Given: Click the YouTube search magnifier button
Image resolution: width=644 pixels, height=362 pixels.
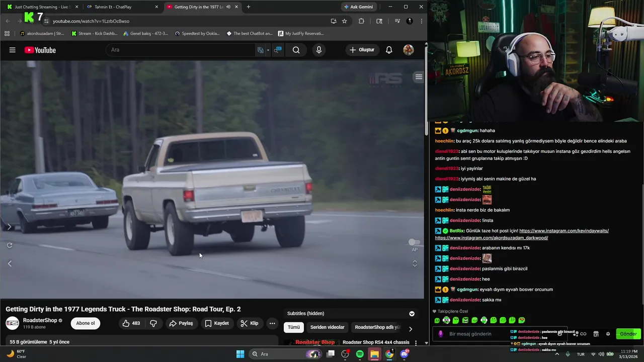Looking at the screenshot, I should coord(296,50).
